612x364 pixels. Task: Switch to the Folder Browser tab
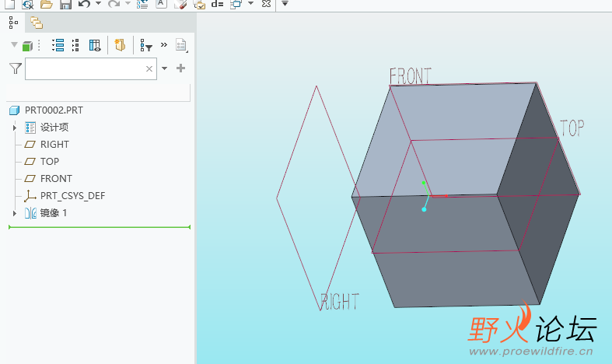[37, 23]
